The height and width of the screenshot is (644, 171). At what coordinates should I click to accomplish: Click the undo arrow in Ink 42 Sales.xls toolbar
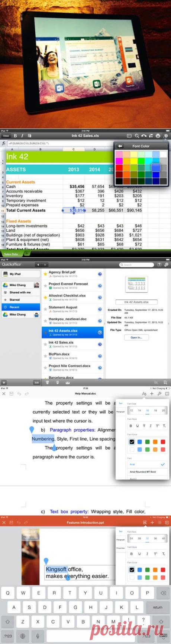pos(144,136)
